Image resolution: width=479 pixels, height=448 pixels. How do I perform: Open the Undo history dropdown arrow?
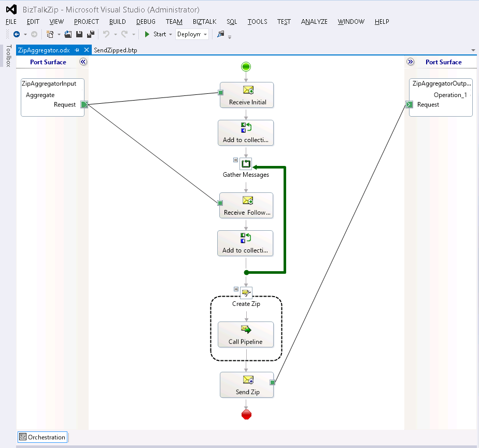tap(116, 35)
